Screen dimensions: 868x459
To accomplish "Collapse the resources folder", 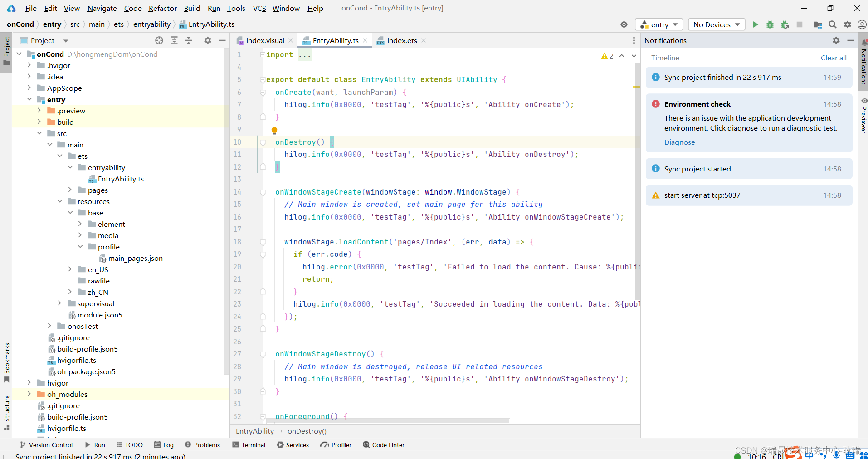I will pos(59,201).
